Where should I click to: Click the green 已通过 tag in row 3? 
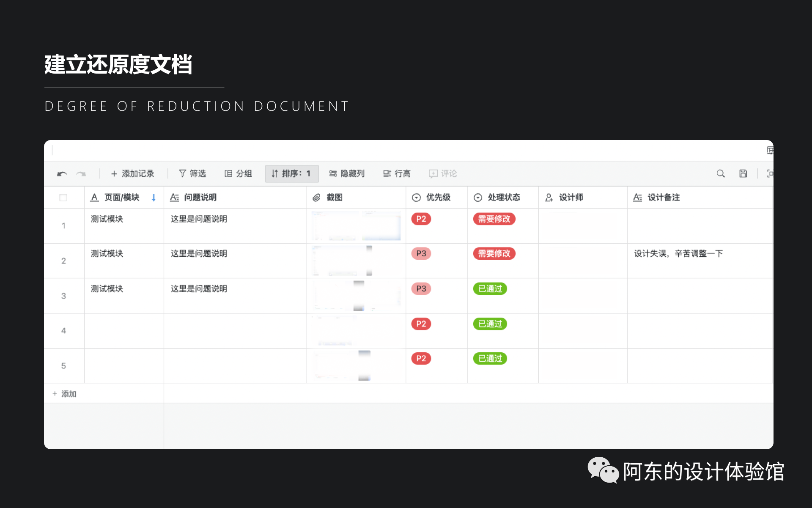click(490, 288)
